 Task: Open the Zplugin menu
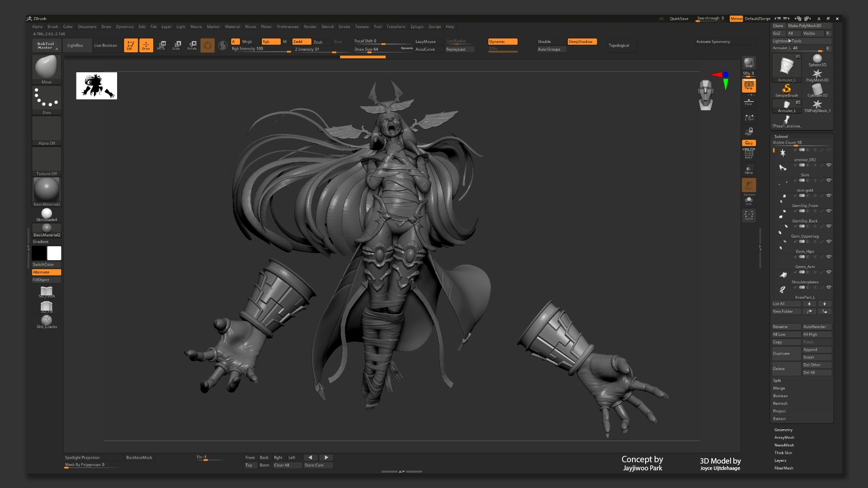coord(417,27)
